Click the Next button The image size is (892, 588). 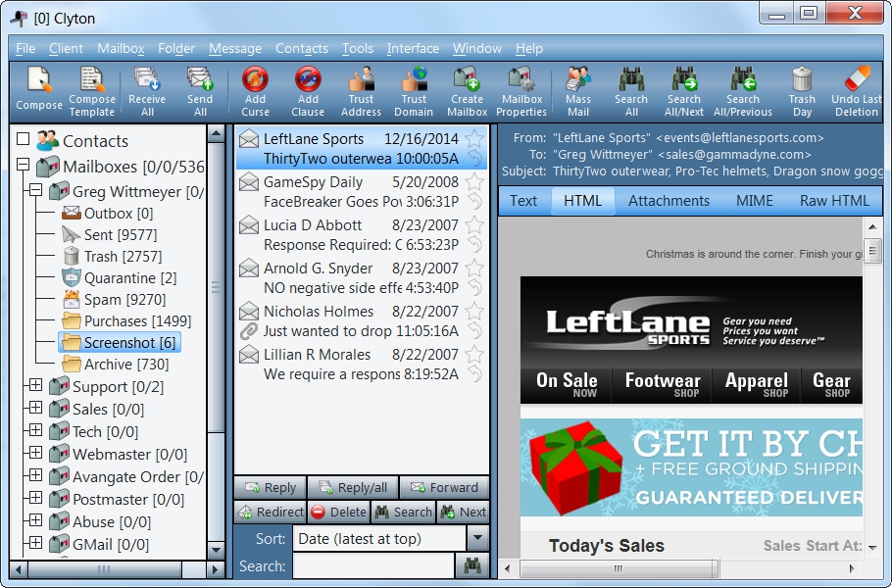(463, 512)
